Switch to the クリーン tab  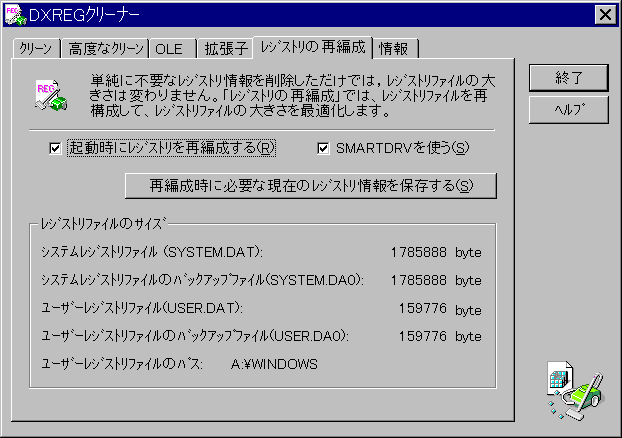pyautogui.click(x=35, y=49)
